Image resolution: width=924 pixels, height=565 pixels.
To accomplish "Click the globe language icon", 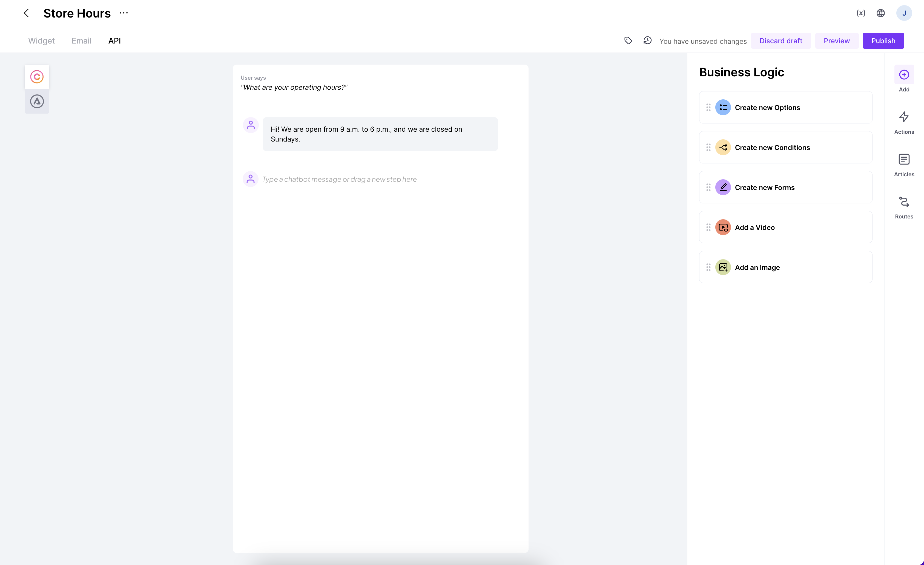I will tap(880, 13).
